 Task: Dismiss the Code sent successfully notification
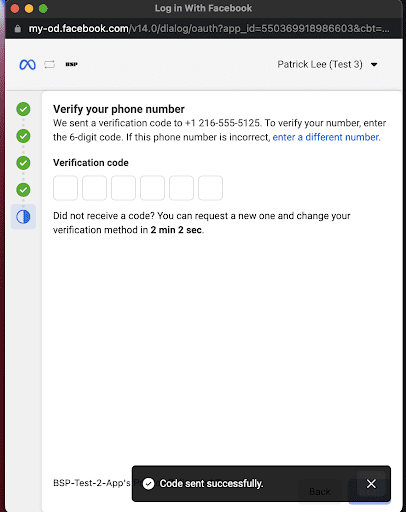tap(371, 484)
